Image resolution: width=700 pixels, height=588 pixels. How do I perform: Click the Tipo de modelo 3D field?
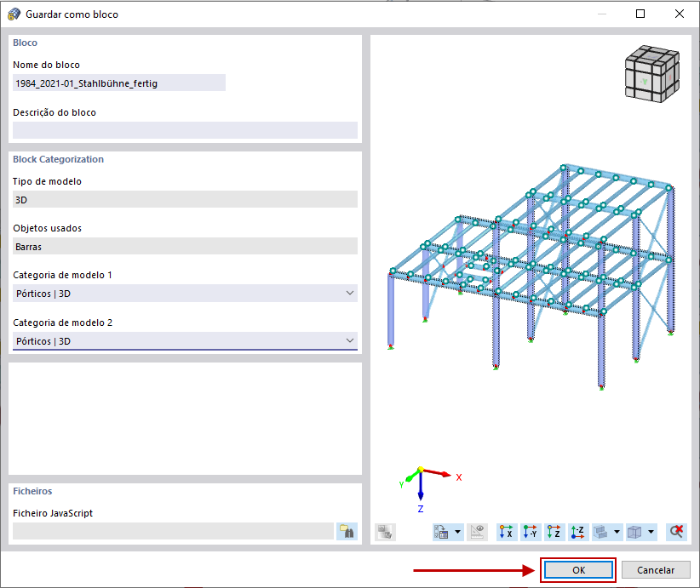coord(185,199)
